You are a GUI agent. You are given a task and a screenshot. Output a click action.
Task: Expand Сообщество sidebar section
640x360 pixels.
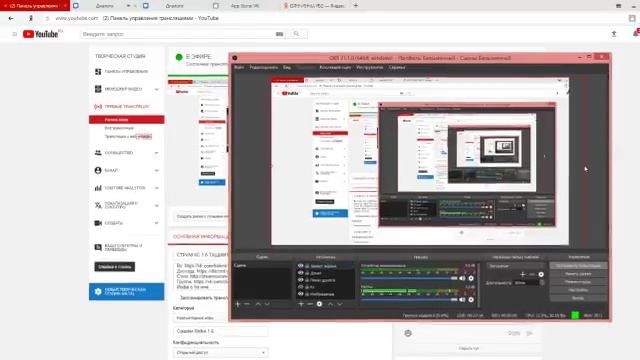157,153
